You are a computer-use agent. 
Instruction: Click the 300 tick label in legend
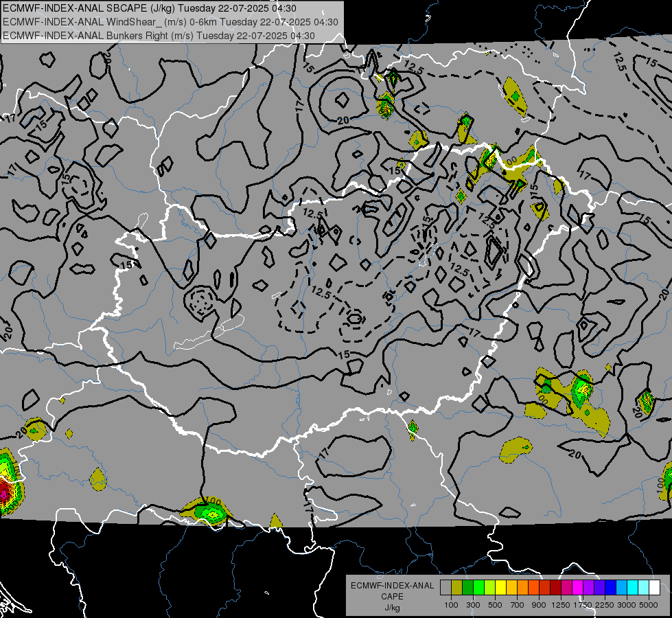coord(473,605)
